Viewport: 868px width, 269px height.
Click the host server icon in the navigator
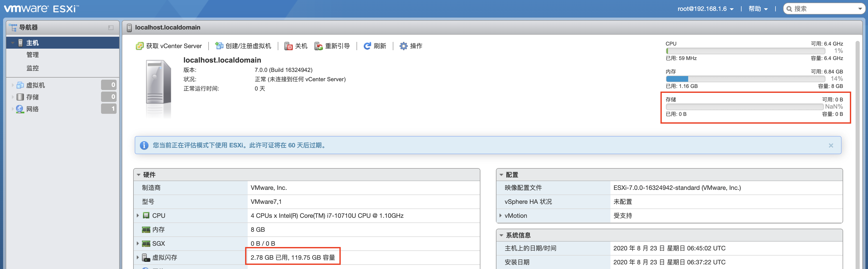(x=20, y=43)
